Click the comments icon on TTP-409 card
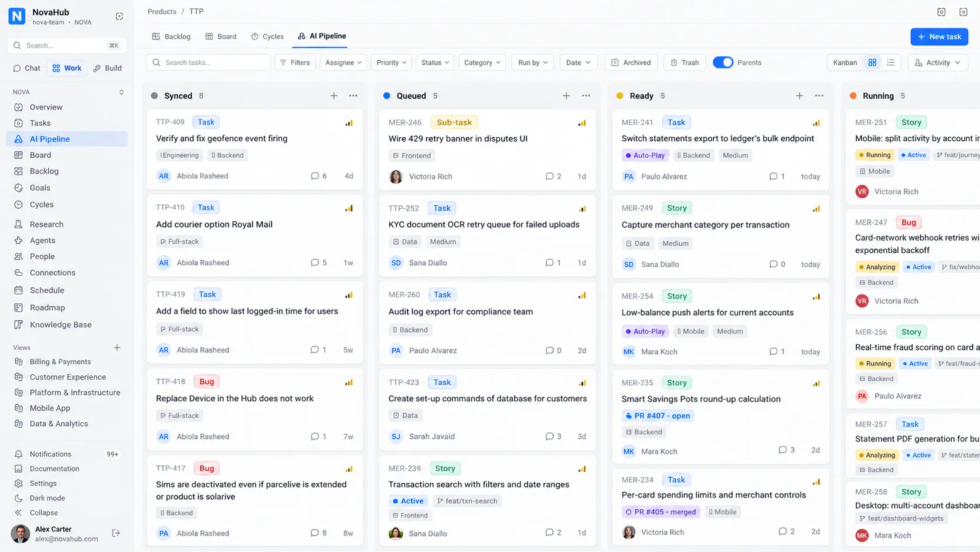The image size is (980, 552). [315, 176]
